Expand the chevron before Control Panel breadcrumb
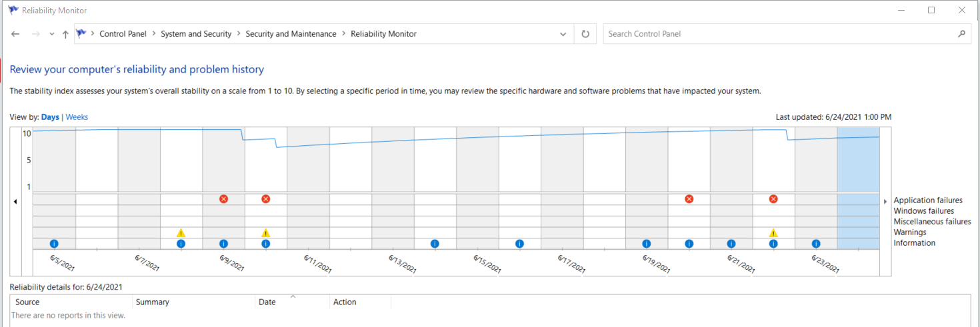Screen dimensions: 980x327 93,34
